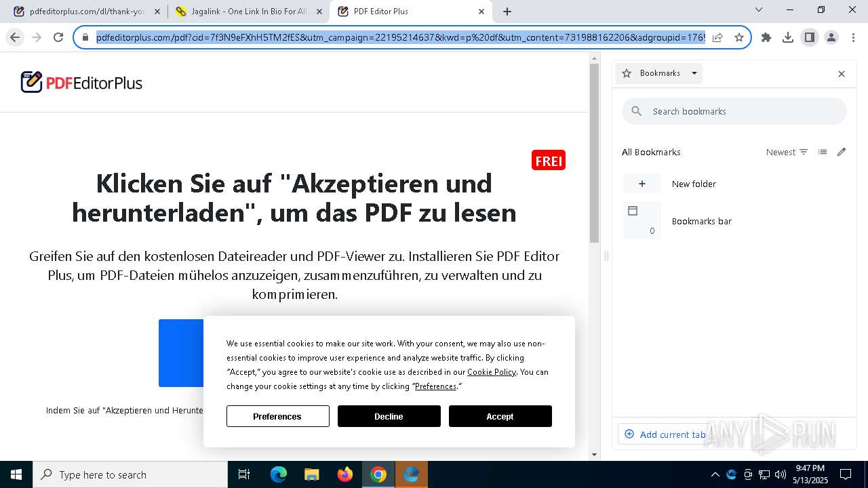868x488 pixels.
Task: Open the Windows Start menu
Action: (16, 474)
